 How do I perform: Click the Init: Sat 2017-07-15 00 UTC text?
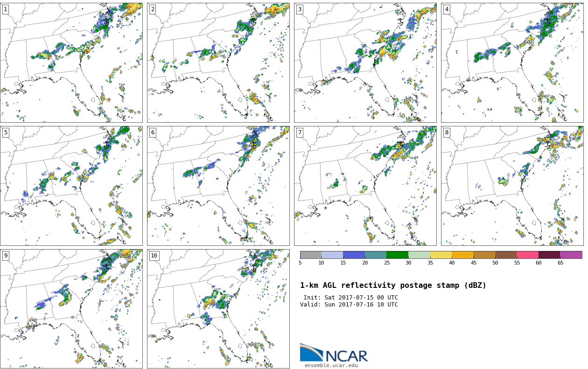[x=351, y=298]
